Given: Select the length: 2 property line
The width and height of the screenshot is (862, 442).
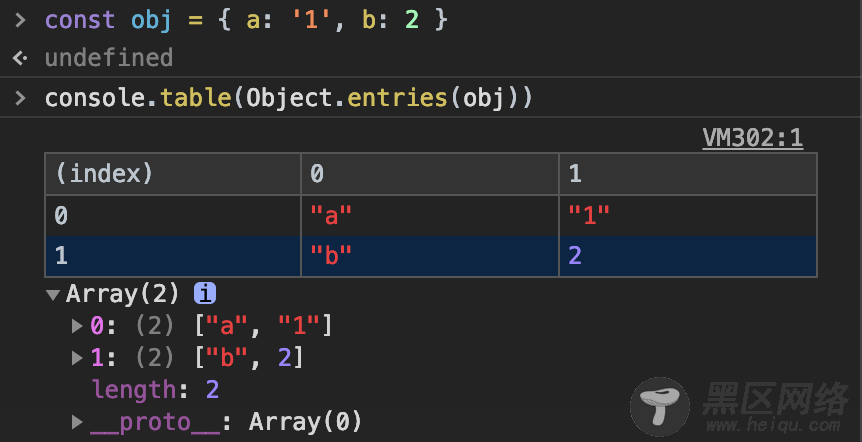Looking at the screenshot, I should click(155, 390).
